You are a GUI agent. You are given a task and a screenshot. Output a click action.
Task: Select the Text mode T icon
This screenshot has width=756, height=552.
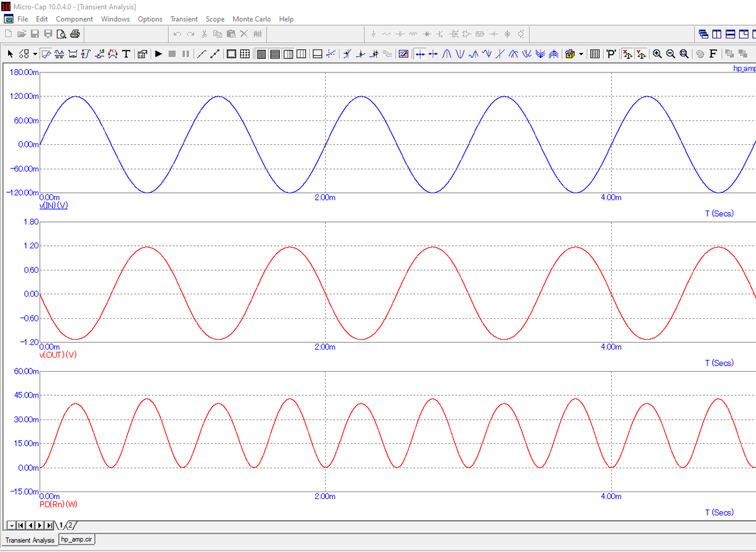(x=126, y=54)
